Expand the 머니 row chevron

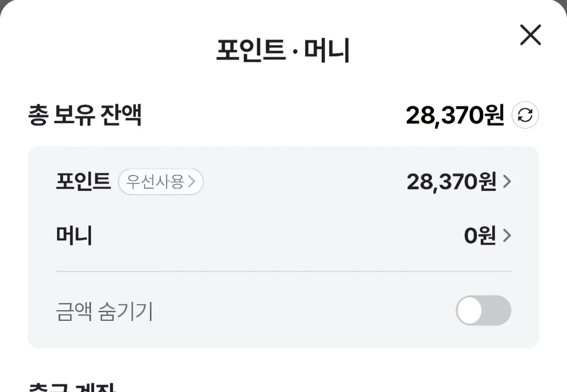(507, 236)
